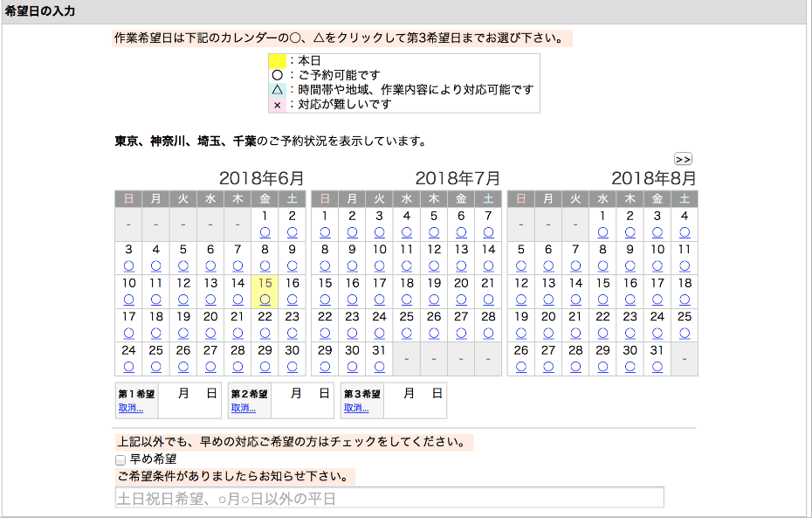
Task: Click the 希望条件 text input field
Action: click(389, 497)
